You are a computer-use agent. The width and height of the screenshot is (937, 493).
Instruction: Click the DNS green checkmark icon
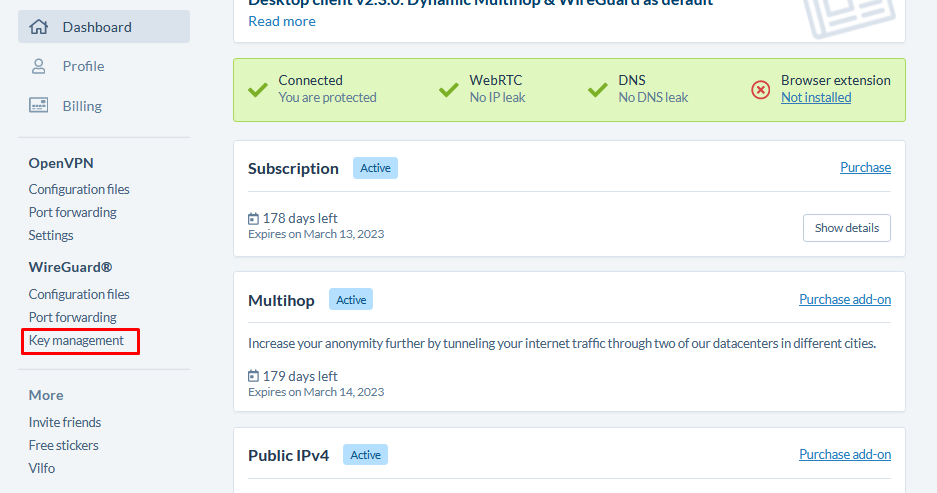(x=598, y=90)
